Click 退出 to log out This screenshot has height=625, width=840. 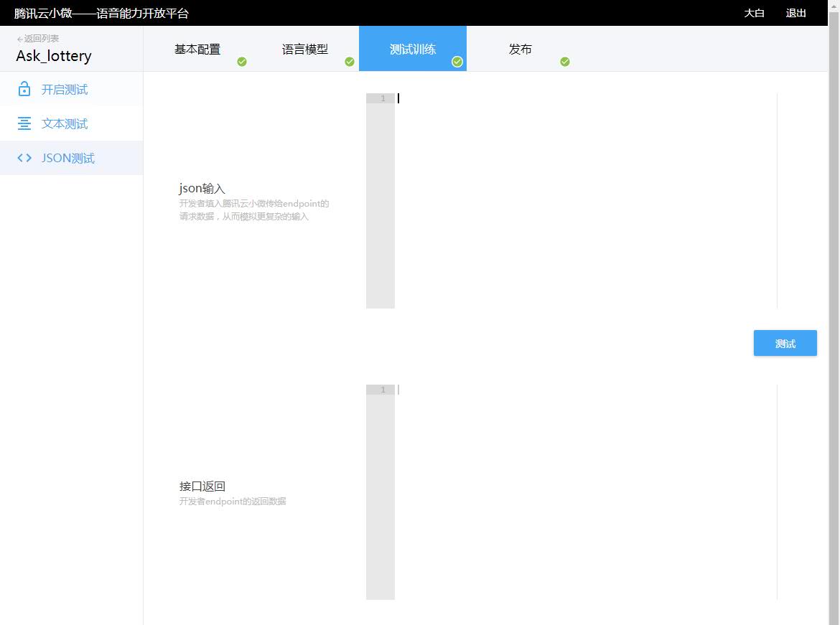(795, 13)
